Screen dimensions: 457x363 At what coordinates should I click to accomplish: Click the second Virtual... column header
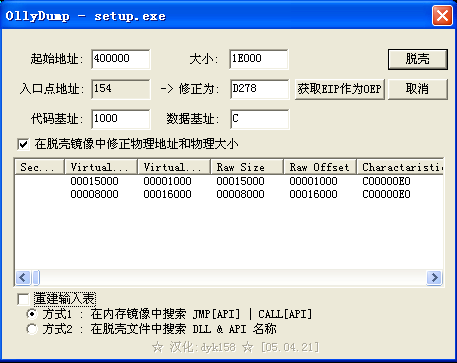tap(174, 167)
